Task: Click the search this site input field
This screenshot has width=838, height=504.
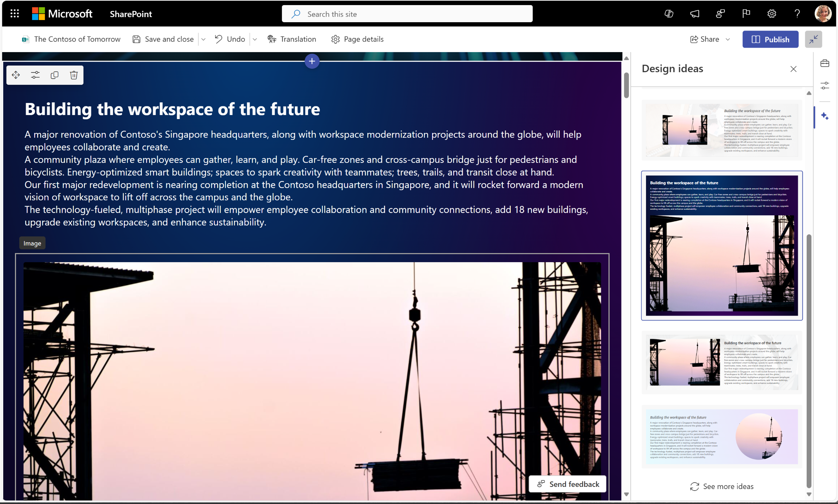Action: (407, 13)
